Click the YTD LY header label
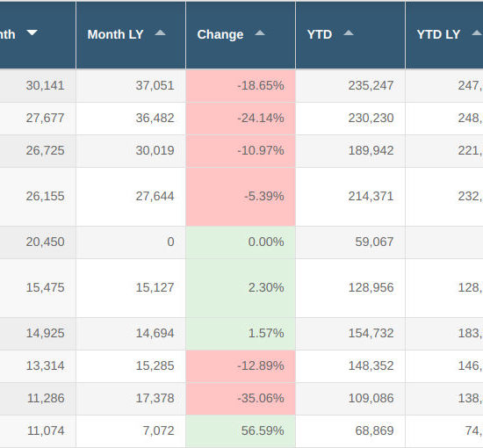The image size is (483, 448). 438,34
